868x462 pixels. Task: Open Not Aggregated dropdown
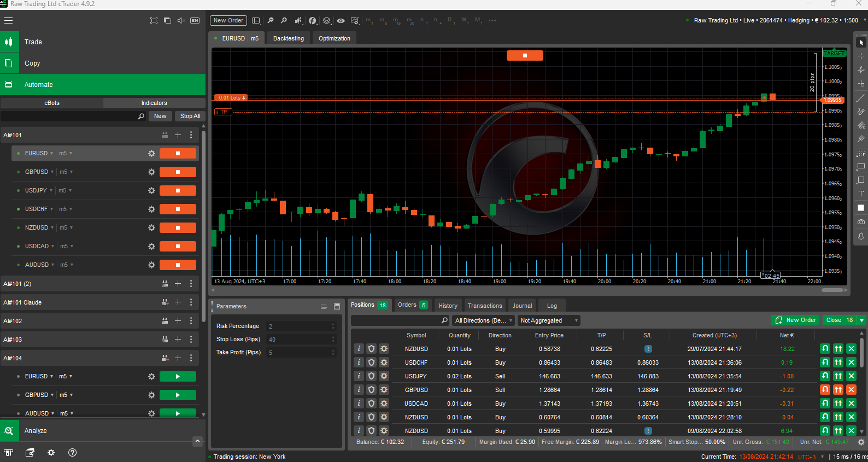[x=548, y=320]
